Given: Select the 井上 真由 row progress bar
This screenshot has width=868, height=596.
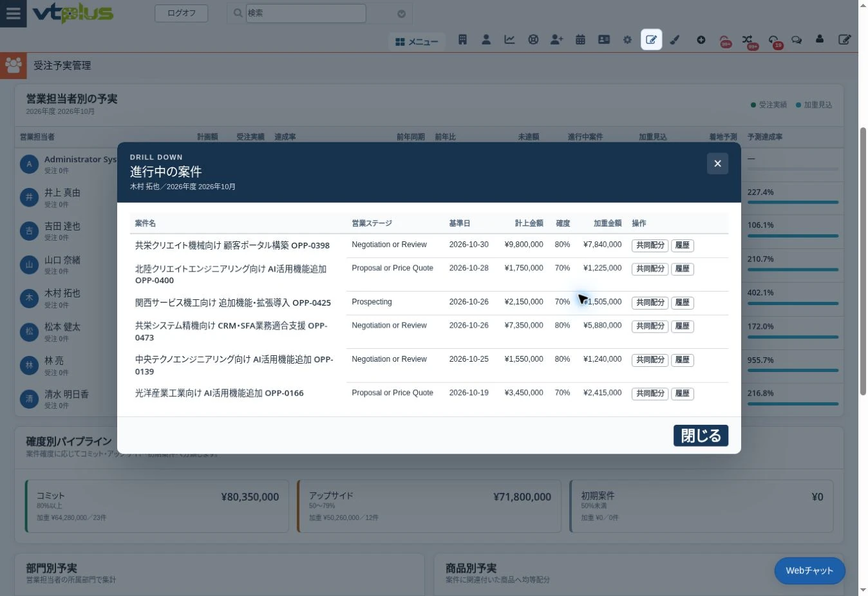Looking at the screenshot, I should pos(793,202).
